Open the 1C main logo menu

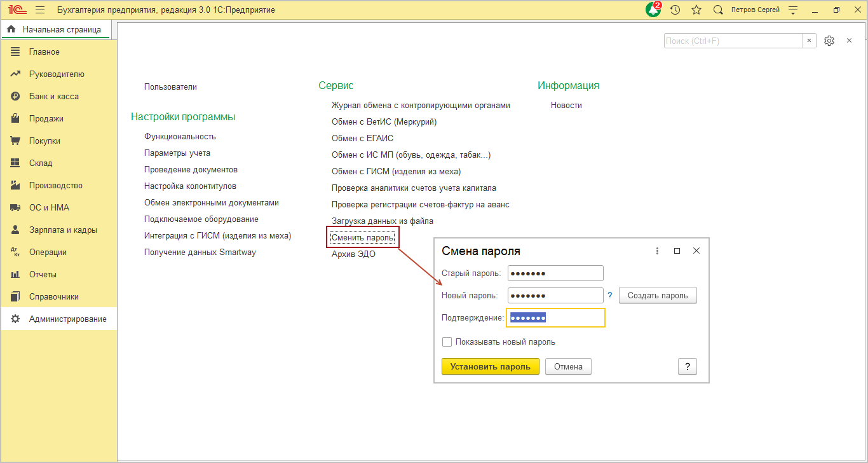pyautogui.click(x=17, y=10)
